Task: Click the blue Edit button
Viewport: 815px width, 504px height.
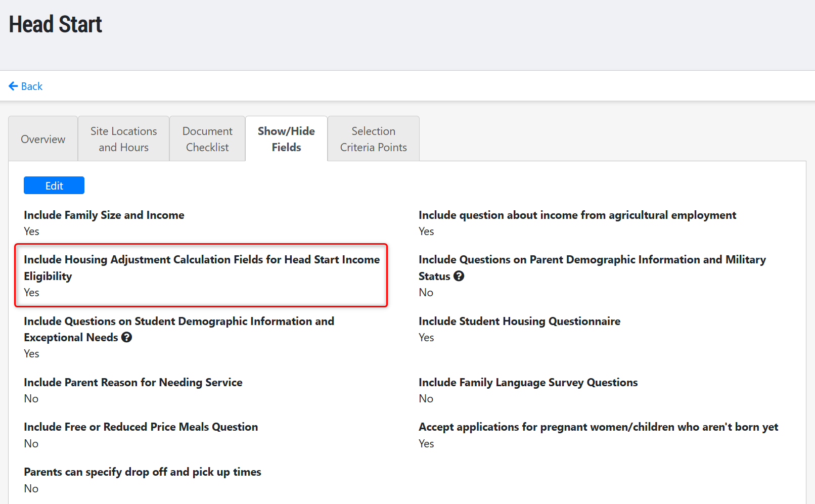Action: tap(54, 186)
